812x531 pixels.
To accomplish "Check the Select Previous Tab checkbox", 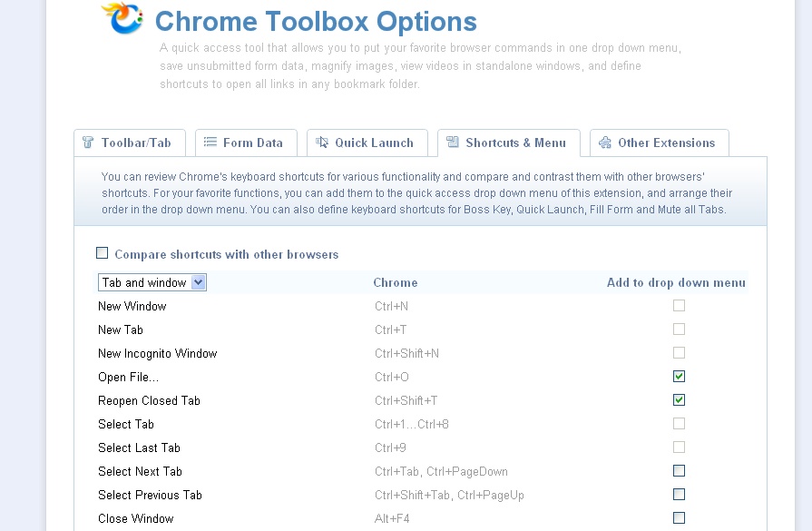I will click(x=679, y=494).
